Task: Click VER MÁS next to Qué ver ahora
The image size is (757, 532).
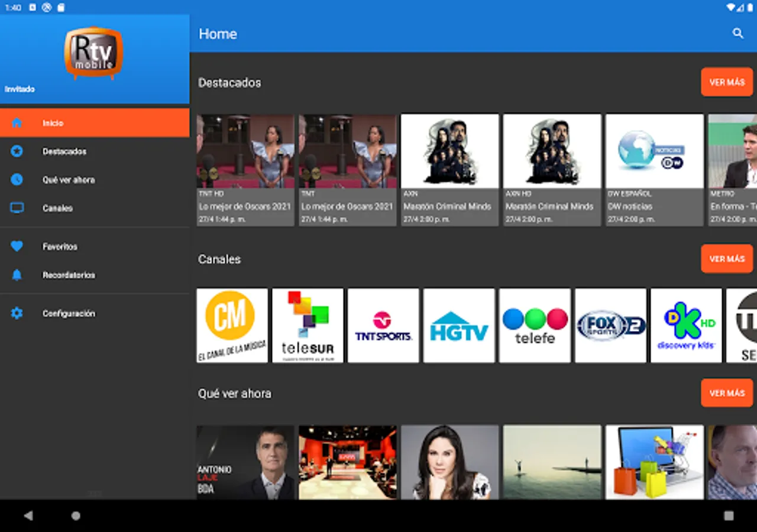Action: pos(727,393)
